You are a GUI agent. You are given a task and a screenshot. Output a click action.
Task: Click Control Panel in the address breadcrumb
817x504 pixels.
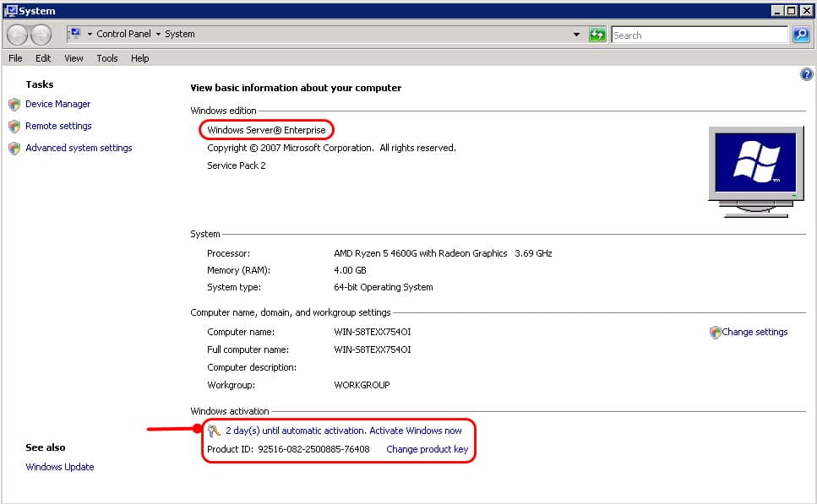pos(123,34)
